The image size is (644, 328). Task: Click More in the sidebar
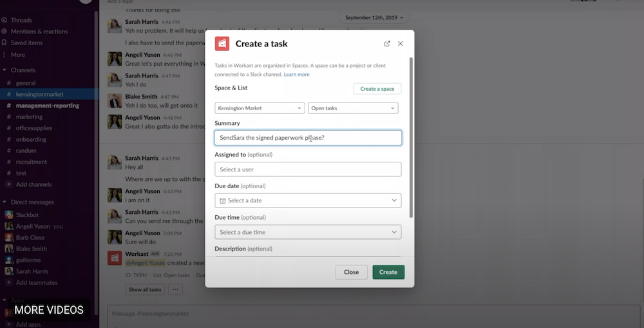(x=17, y=55)
